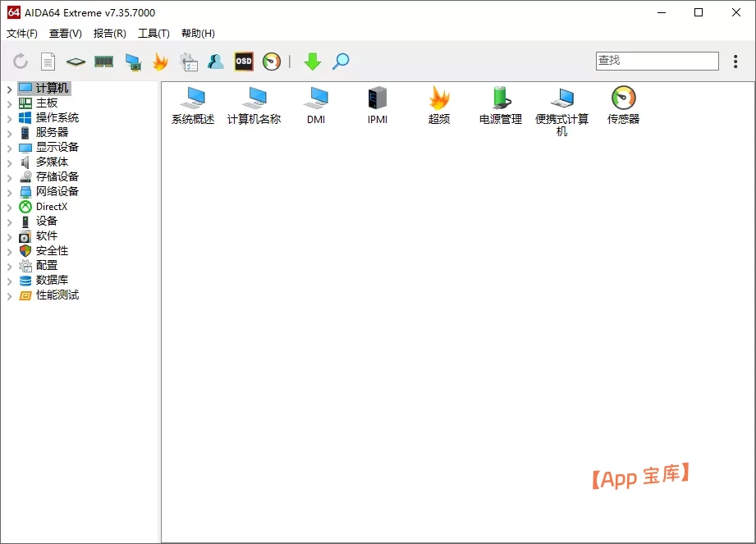
Task: Click the magnifier search toolbar icon
Action: 341,62
